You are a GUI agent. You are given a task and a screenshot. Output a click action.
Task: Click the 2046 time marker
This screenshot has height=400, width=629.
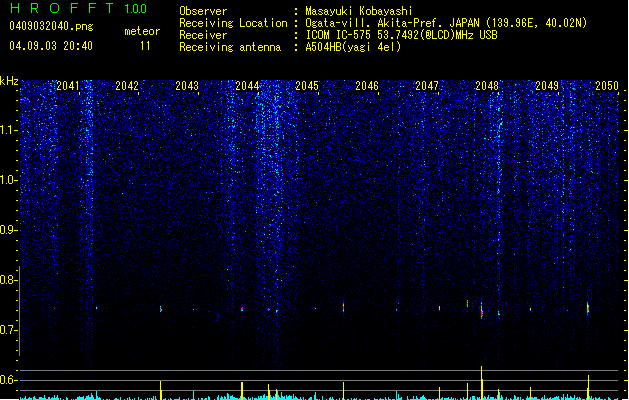[367, 86]
